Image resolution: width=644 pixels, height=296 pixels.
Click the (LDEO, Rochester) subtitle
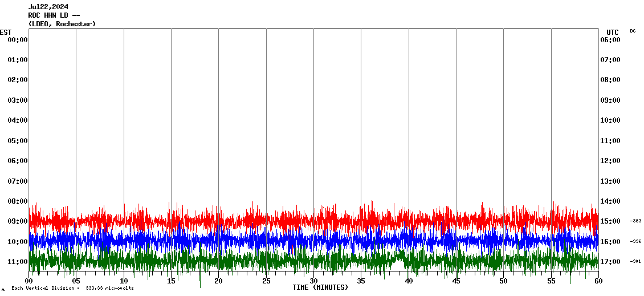(62, 24)
